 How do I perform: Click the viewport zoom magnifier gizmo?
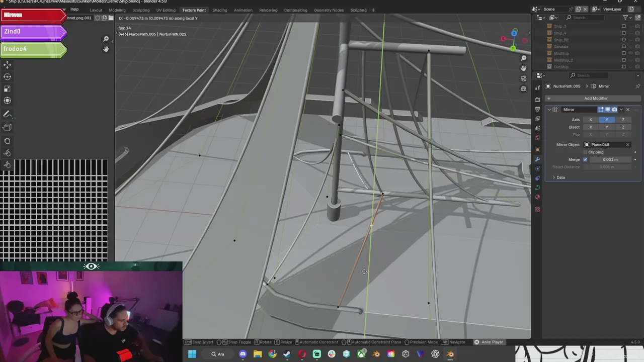[x=523, y=58]
